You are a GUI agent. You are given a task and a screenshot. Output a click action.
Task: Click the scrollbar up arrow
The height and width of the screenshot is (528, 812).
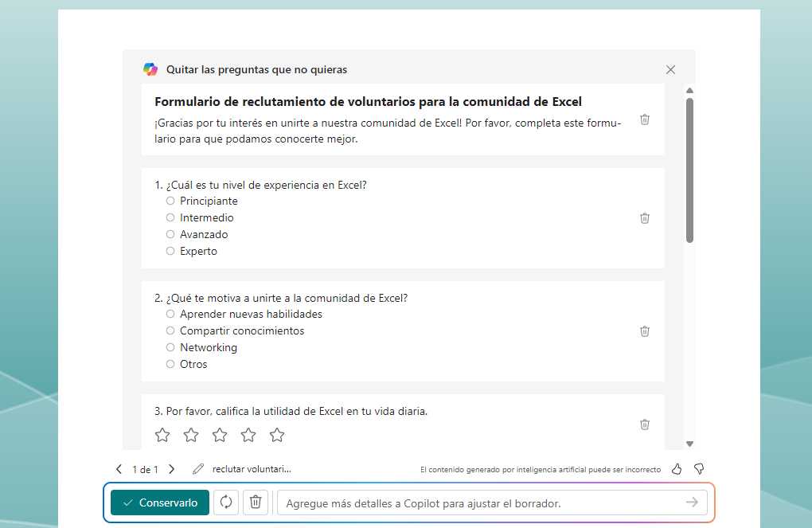tap(689, 91)
